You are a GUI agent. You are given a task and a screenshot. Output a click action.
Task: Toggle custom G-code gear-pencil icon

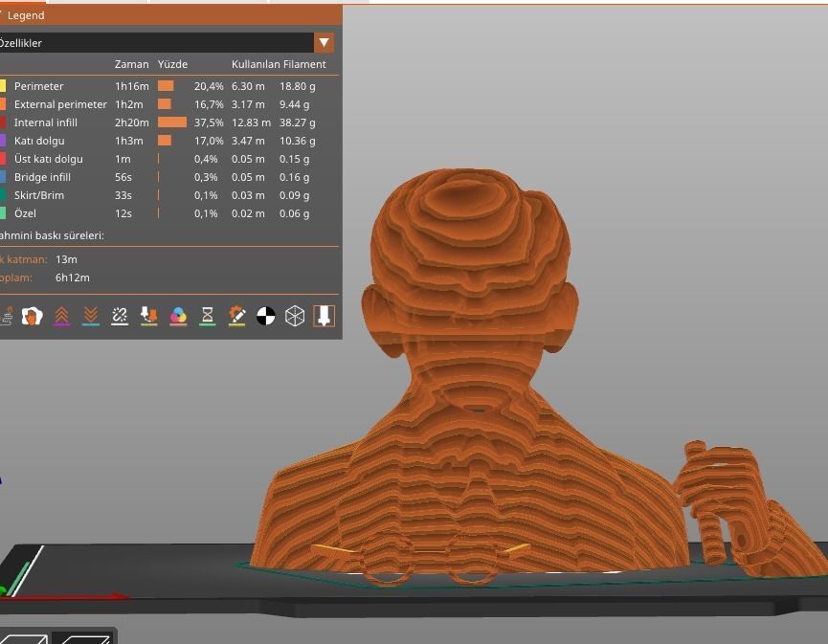point(236,316)
